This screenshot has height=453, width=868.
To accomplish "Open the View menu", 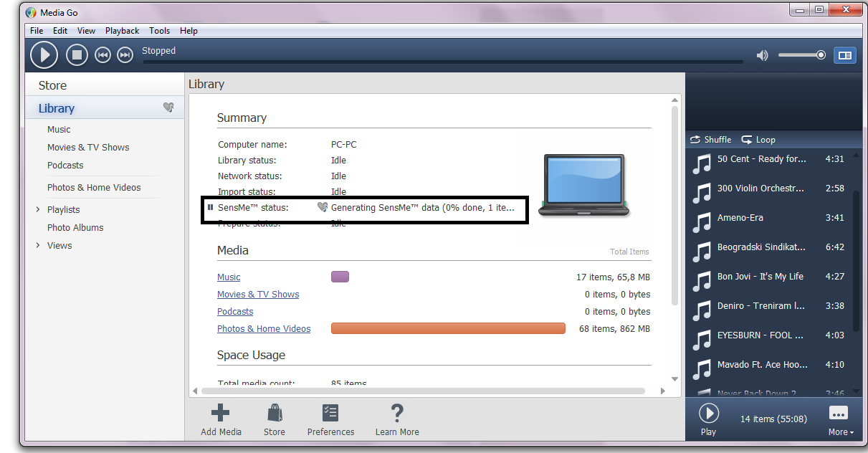I will click(86, 31).
